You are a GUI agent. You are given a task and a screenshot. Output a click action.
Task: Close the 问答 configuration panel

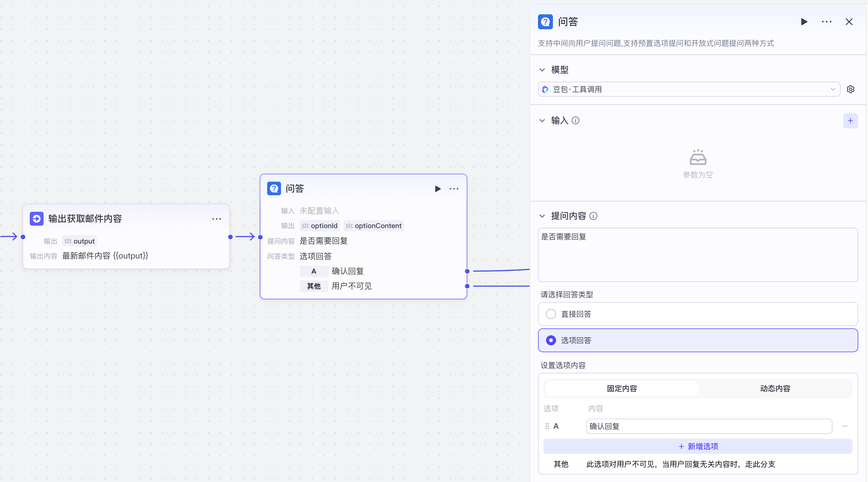[849, 22]
